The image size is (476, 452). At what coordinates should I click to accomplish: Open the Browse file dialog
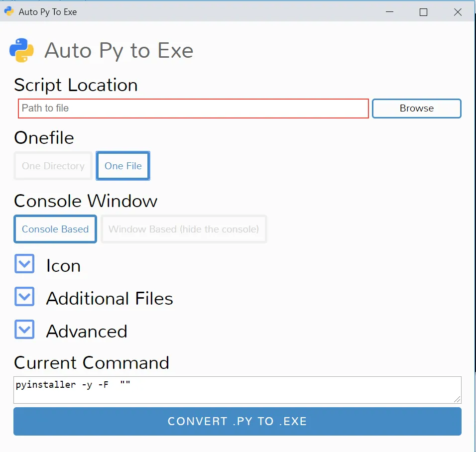(x=416, y=109)
